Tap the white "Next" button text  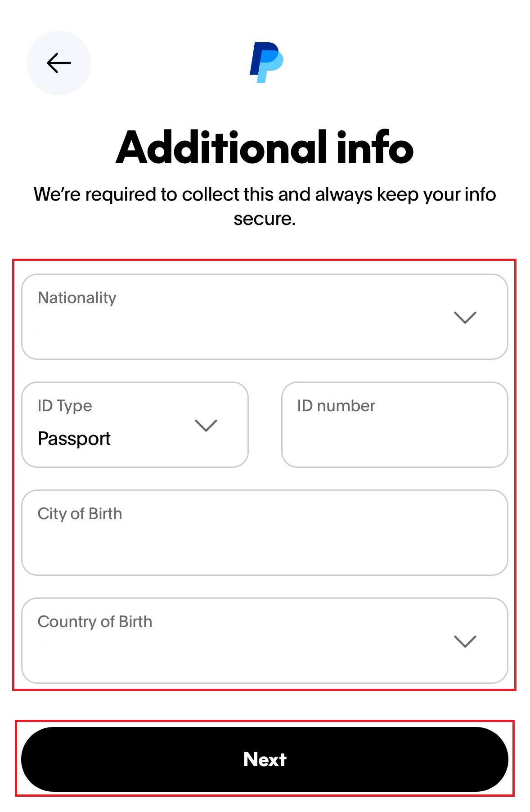tap(265, 759)
